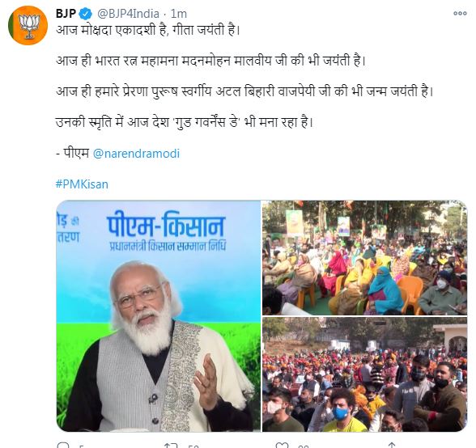This screenshot has width=476, height=448.
Task: Like the tweet with the heart icon
Action: click(x=282, y=446)
